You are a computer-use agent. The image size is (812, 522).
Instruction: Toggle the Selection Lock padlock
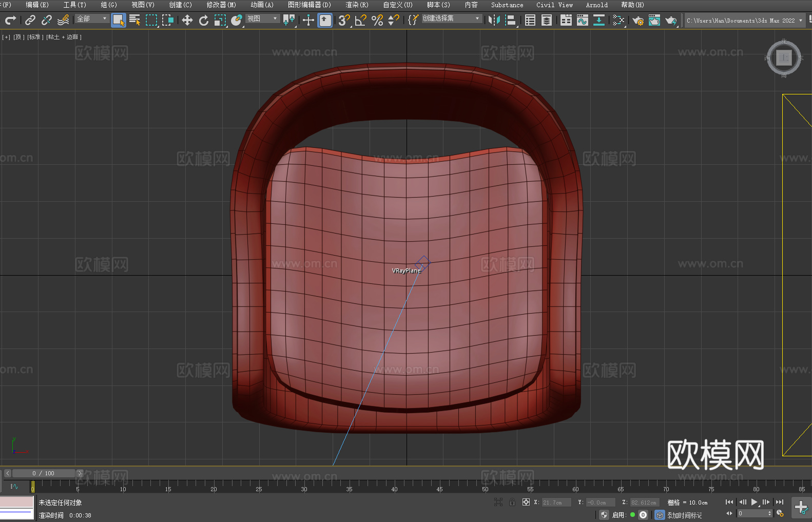pyautogui.click(x=512, y=502)
